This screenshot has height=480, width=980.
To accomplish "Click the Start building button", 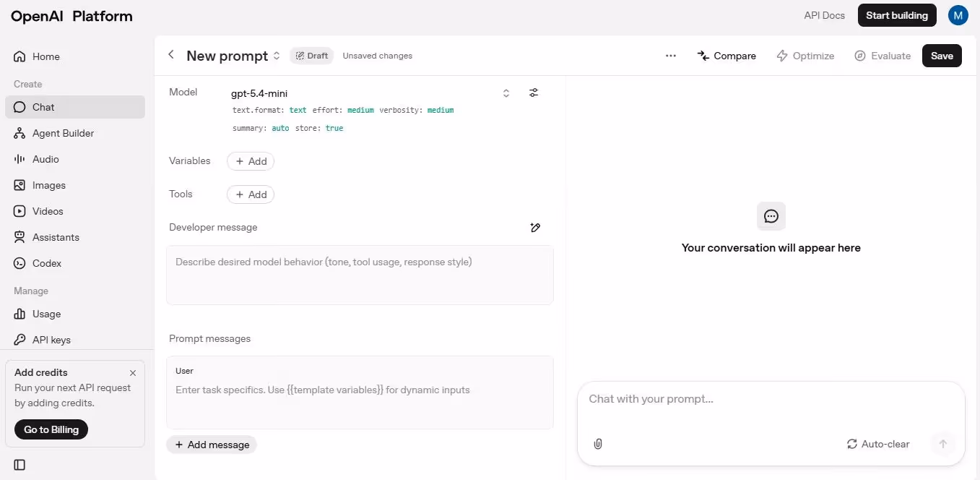I will pos(897,15).
